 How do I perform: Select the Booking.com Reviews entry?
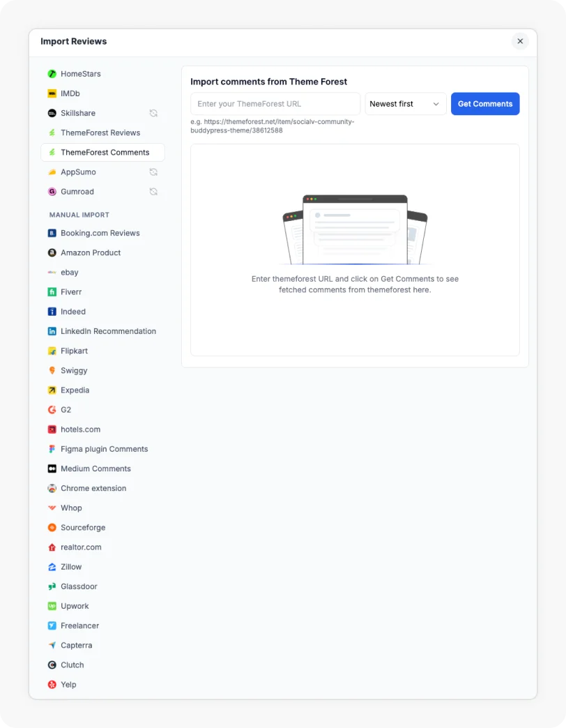click(x=99, y=233)
